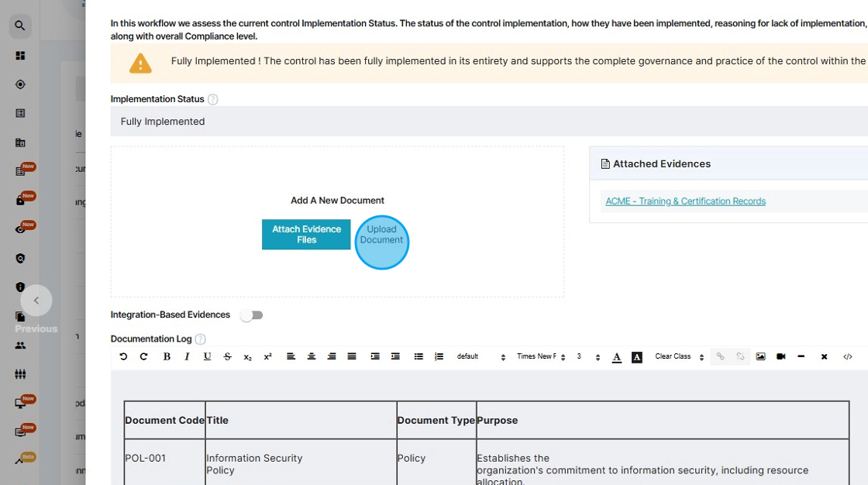The width and height of the screenshot is (868, 485).
Task: Open the users group icon in the sidebar
Action: tap(20, 345)
